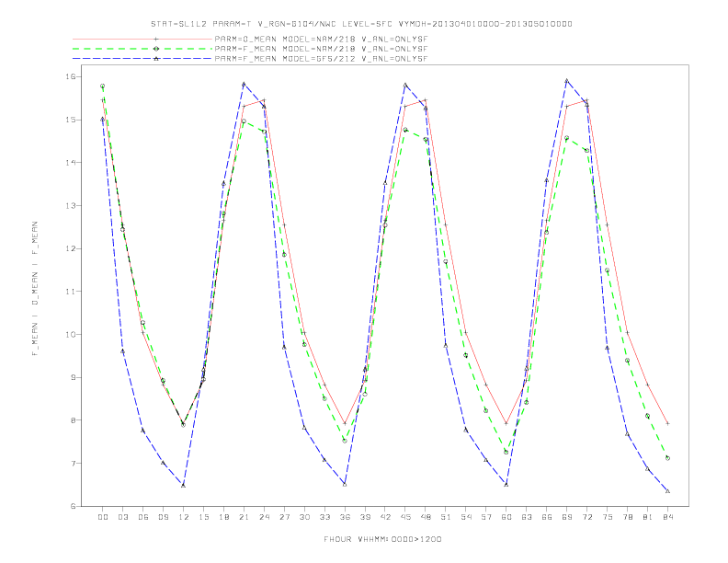Click y-axis tick label 13
Screen dimensions: 728x563
pos(71,205)
